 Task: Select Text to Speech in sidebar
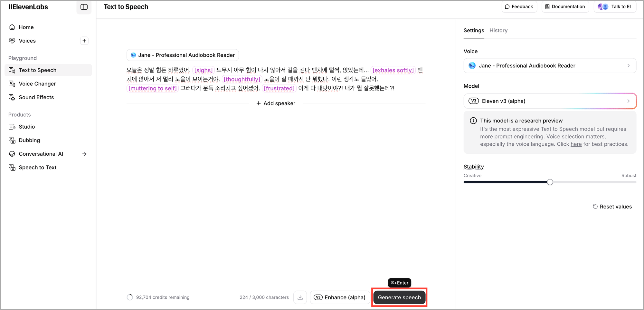point(48,70)
